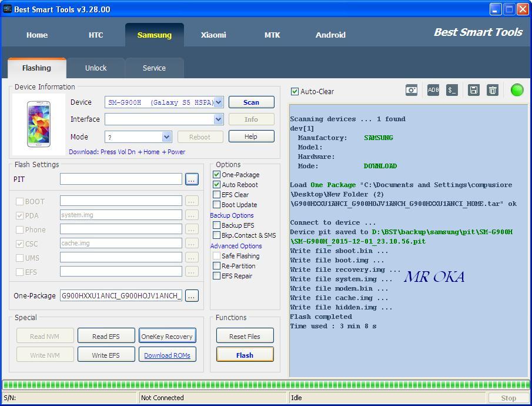This screenshot has height=406, width=532.
Task: Open the Download ROMs link
Action: point(167,355)
